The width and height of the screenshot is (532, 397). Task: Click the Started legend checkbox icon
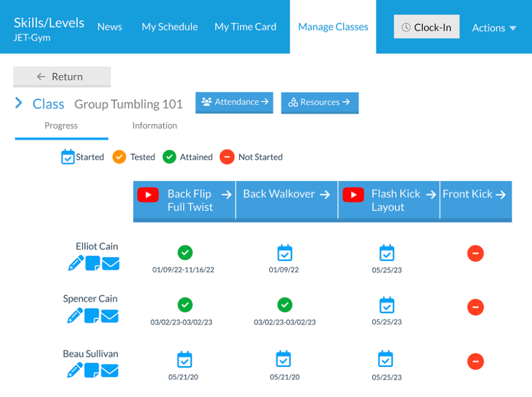pyautogui.click(x=67, y=156)
